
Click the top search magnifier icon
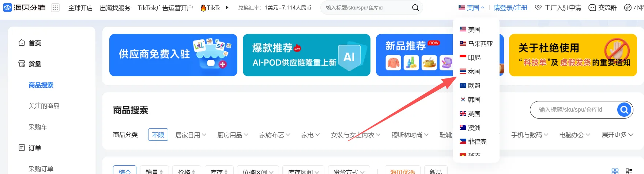click(x=415, y=8)
